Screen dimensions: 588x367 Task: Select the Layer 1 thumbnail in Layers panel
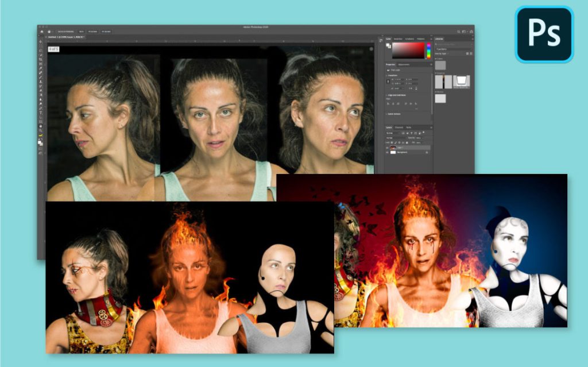pyautogui.click(x=393, y=148)
